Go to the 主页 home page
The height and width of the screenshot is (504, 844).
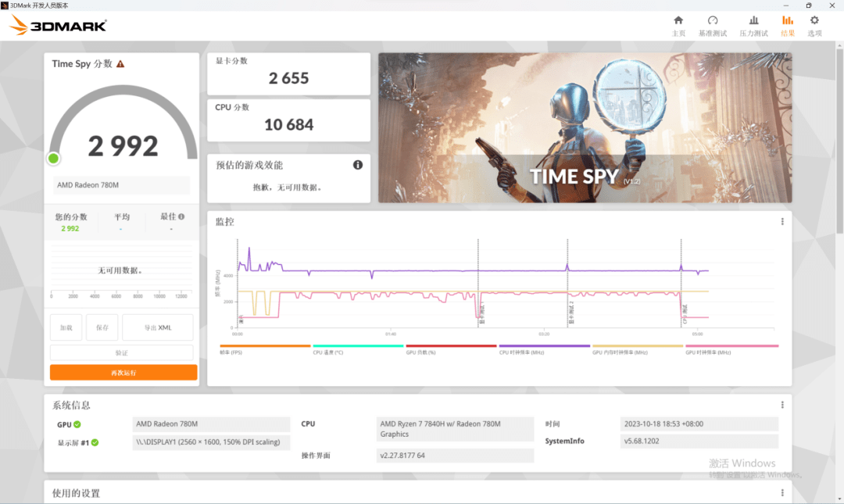(x=678, y=26)
